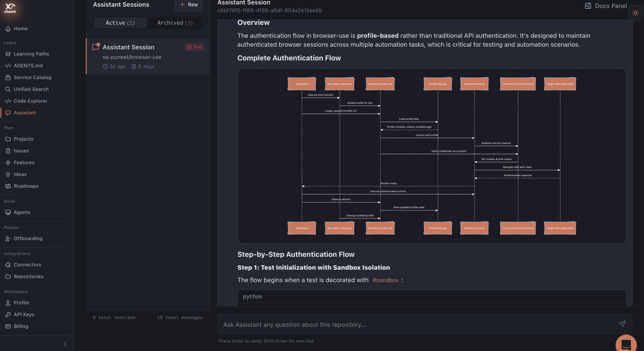
Task: End the active Assistant Session
Action: click(x=194, y=47)
